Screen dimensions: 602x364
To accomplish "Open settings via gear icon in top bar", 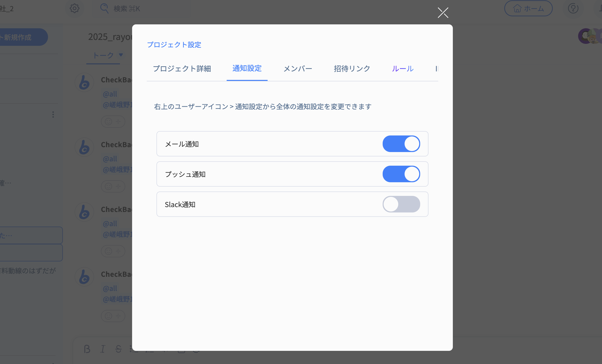I will 75,9.
